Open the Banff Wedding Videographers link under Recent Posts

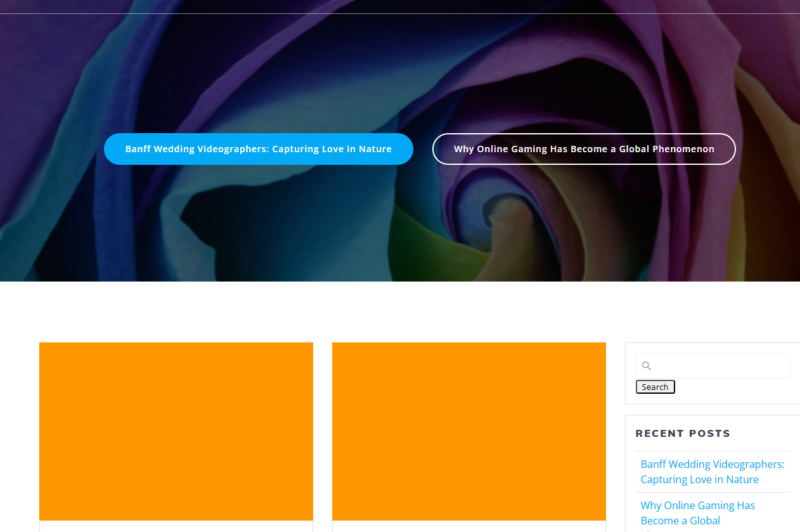click(713, 472)
